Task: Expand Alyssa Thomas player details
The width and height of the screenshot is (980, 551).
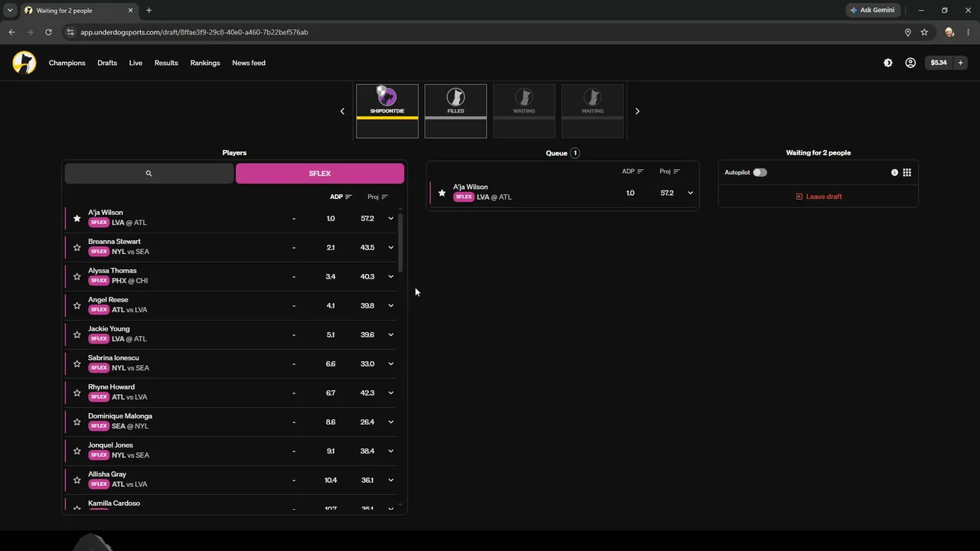Action: click(390, 276)
